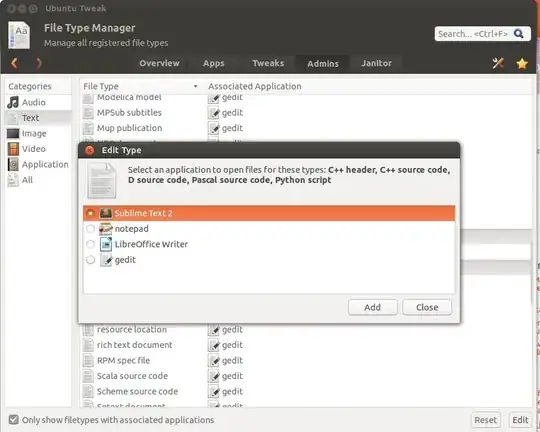Uncheck Only show filetypes with associated applications
Viewport: 540px width, 432px height.
[13, 420]
